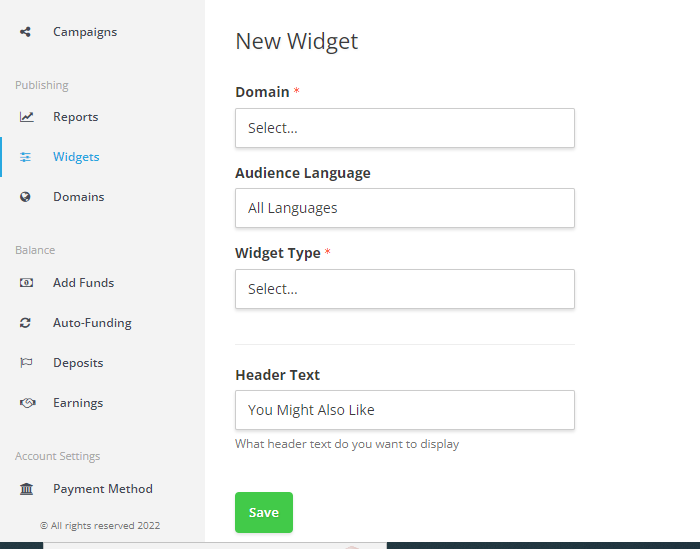
Task: Click the Header Text input field
Action: (404, 410)
